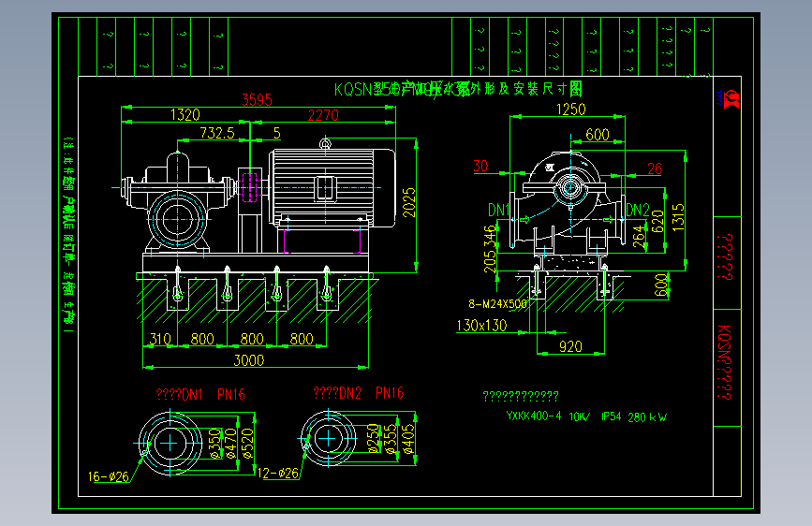Image resolution: width=812 pixels, height=526 pixels.
Task: Select the DN2 flange circle drawing
Action: 329,439
